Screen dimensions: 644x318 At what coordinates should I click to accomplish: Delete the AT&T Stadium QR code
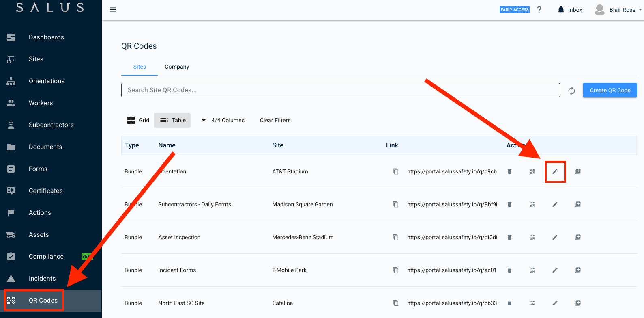point(510,171)
